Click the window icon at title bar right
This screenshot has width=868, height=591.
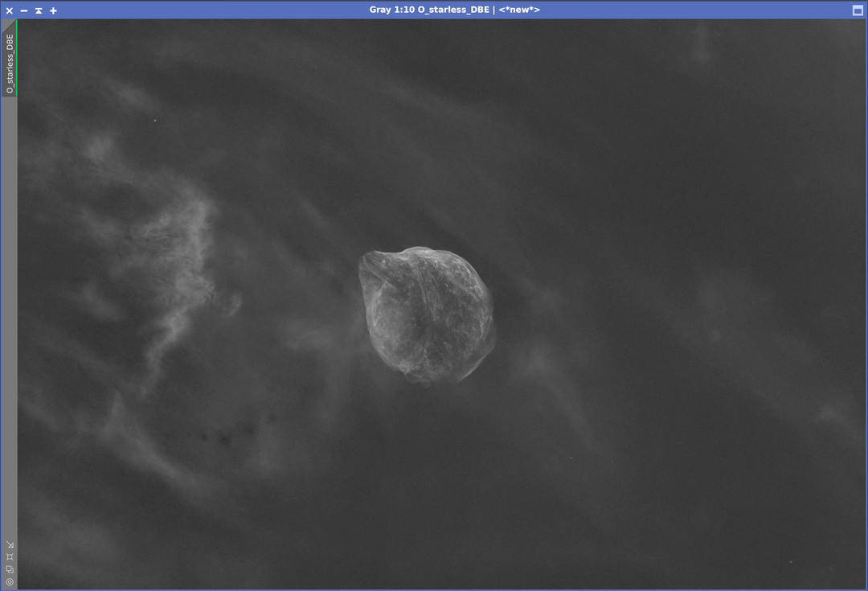point(857,10)
